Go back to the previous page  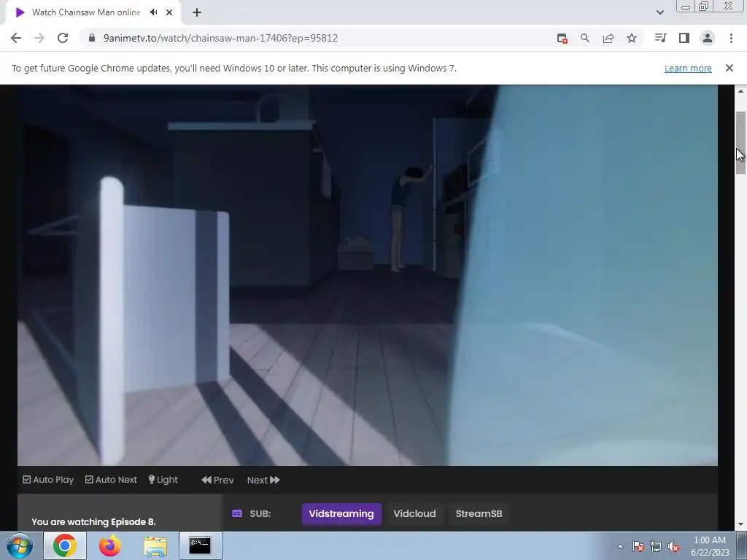tap(16, 38)
